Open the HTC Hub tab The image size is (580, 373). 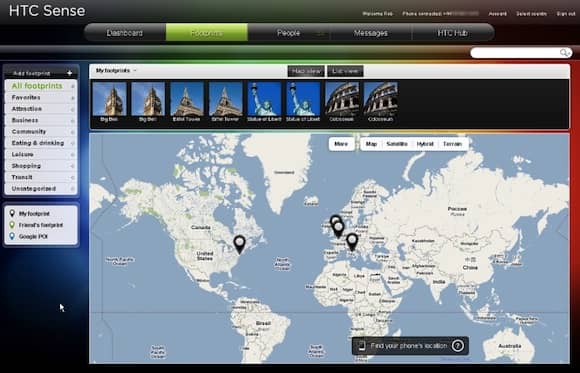tap(452, 33)
